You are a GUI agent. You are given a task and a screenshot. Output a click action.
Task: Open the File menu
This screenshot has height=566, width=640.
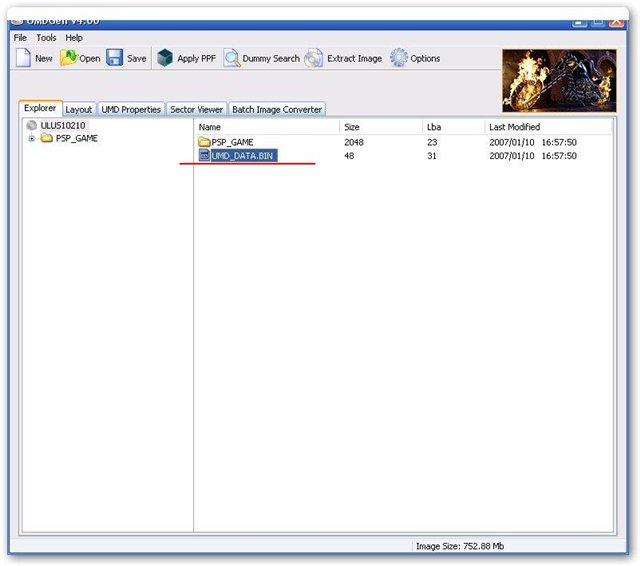coord(20,37)
